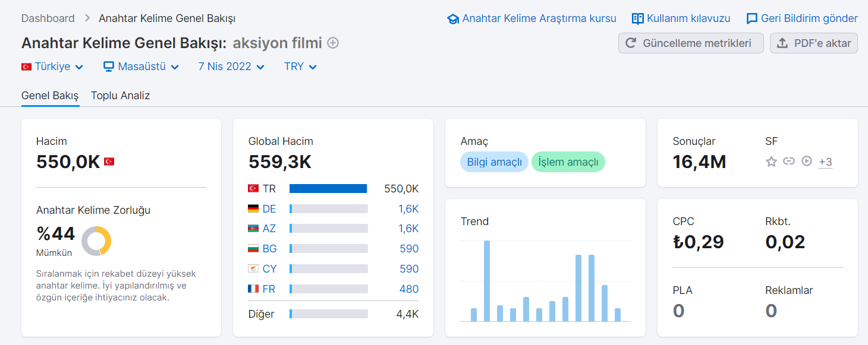The height and width of the screenshot is (345, 868).
Task: Click the Güncelleme metrikleri button
Action: pyautogui.click(x=691, y=43)
